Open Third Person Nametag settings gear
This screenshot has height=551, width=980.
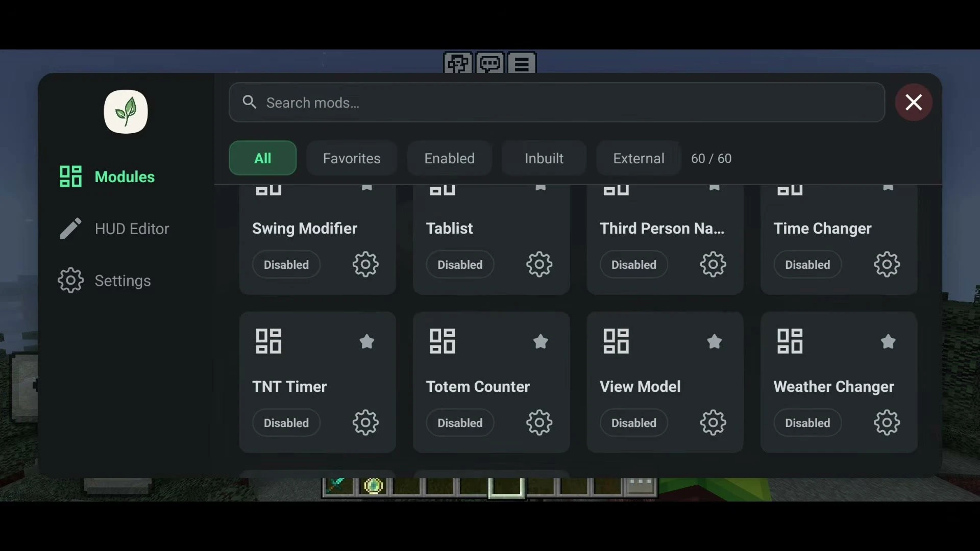[x=713, y=264]
